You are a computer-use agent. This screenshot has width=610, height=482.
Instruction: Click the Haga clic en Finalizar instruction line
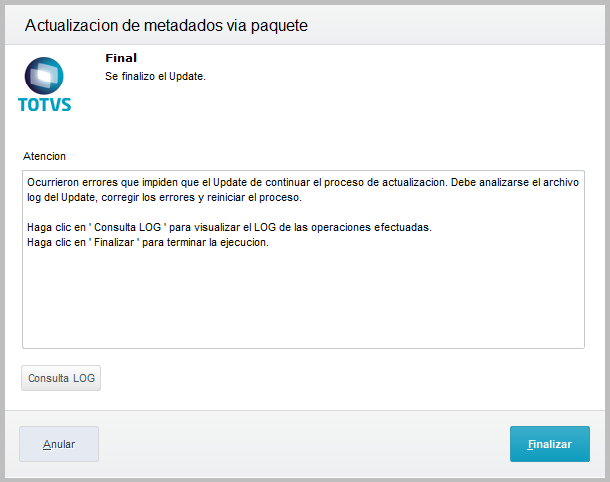148,242
